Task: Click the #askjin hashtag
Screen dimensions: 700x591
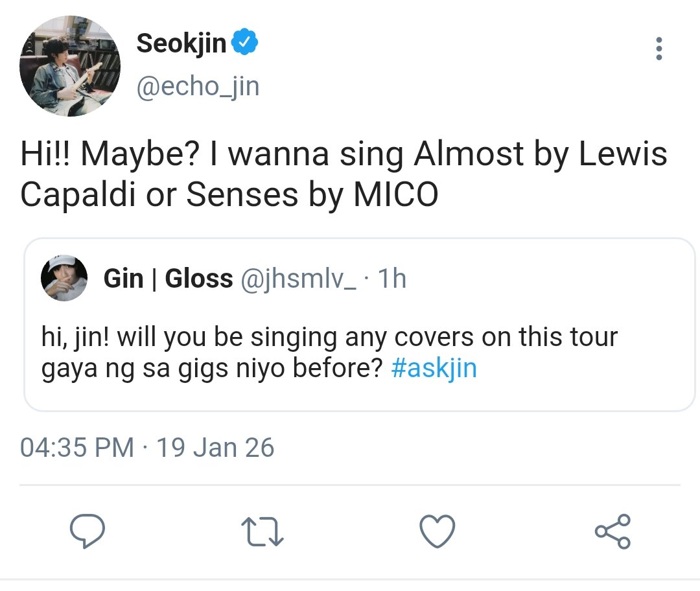Action: point(434,368)
